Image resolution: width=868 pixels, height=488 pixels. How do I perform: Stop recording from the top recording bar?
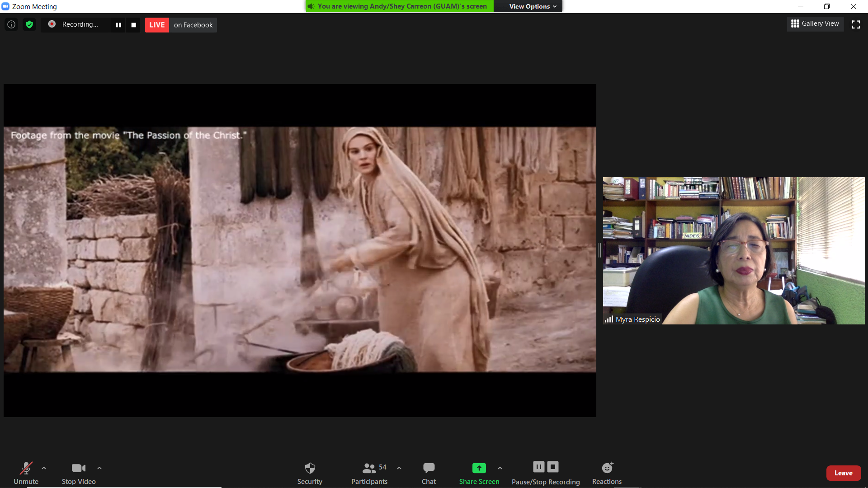point(133,25)
